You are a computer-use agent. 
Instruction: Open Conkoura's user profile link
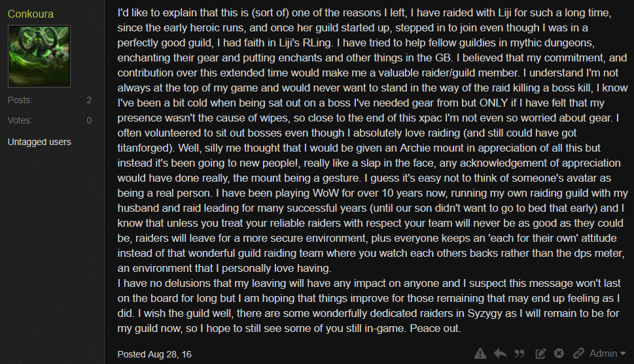30,14
